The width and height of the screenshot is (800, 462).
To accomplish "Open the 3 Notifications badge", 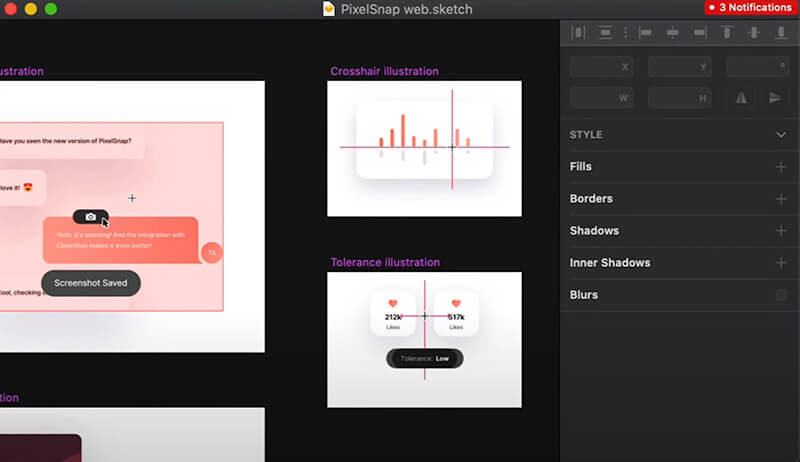I will (749, 8).
